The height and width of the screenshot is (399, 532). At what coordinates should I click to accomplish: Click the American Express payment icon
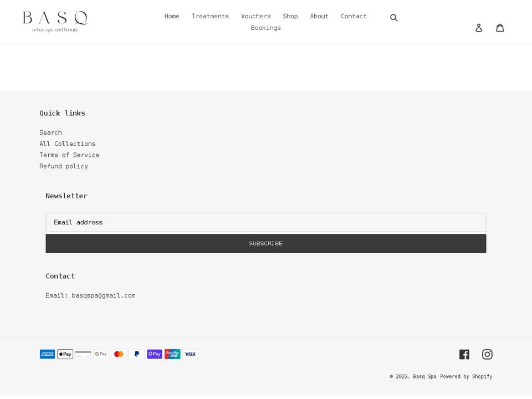tap(47, 354)
